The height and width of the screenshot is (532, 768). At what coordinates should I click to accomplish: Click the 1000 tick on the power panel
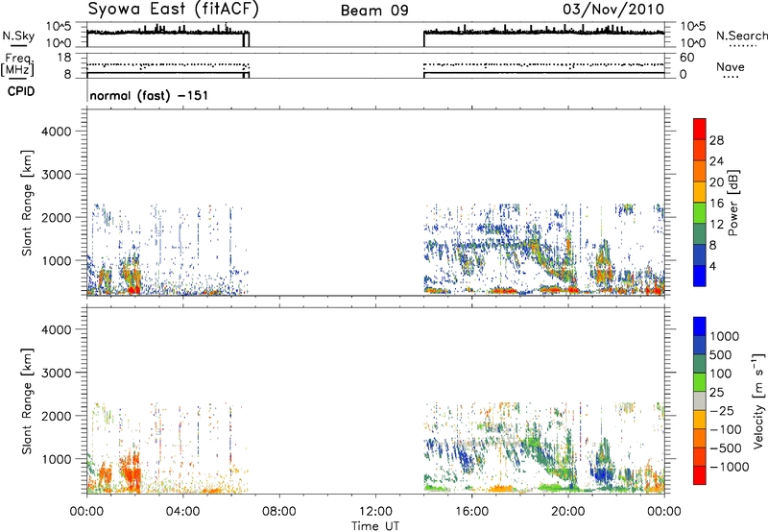[x=57, y=260]
